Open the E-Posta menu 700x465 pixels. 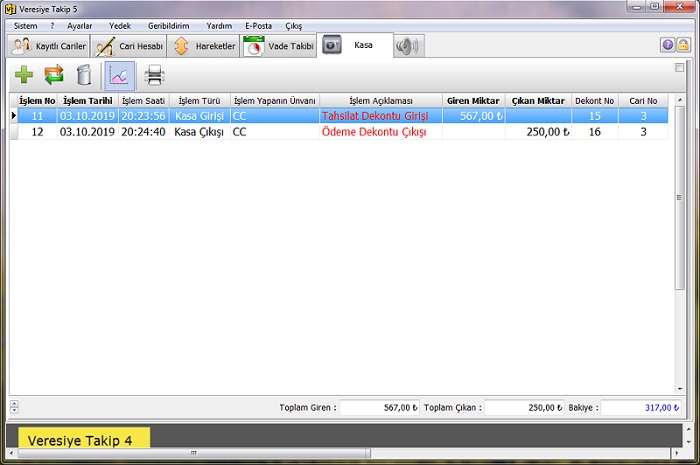258,26
